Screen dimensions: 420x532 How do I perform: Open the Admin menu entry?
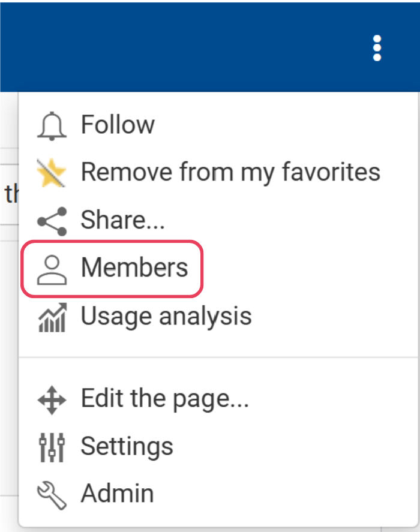coord(117,494)
